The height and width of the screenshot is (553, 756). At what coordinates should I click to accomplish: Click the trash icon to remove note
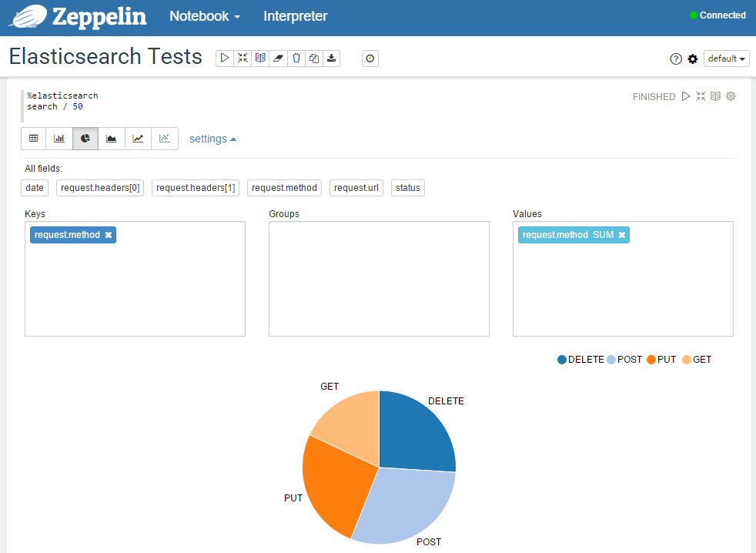point(296,58)
